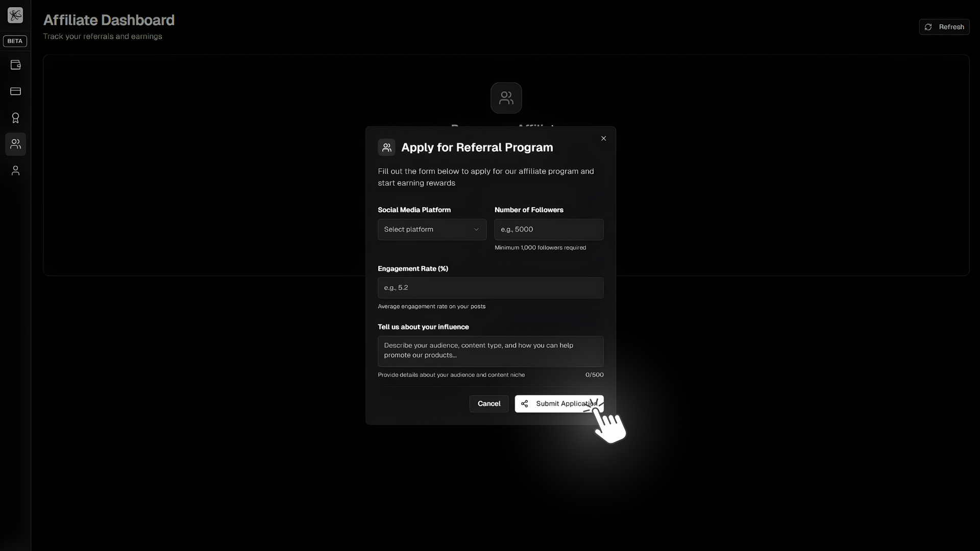Open the credit card sidebar icon
This screenshot has width=980, height=551.
(15, 91)
